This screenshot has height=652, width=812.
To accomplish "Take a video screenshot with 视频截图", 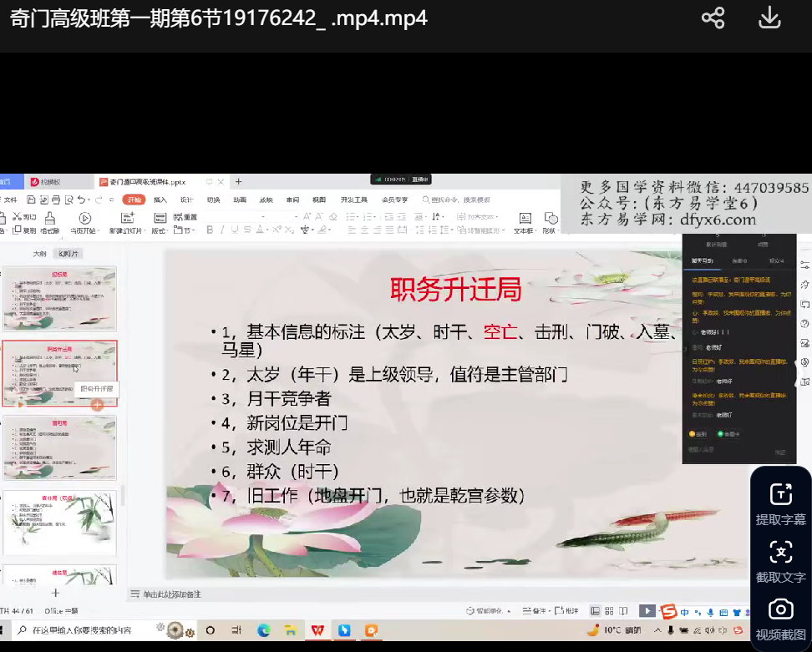I will pyautogui.click(x=780, y=619).
